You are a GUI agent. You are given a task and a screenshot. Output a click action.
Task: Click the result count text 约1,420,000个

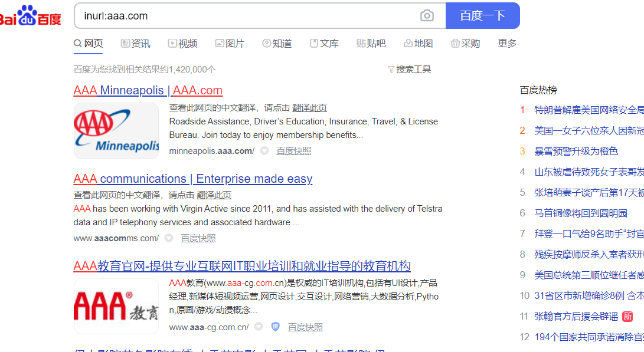tap(188, 70)
